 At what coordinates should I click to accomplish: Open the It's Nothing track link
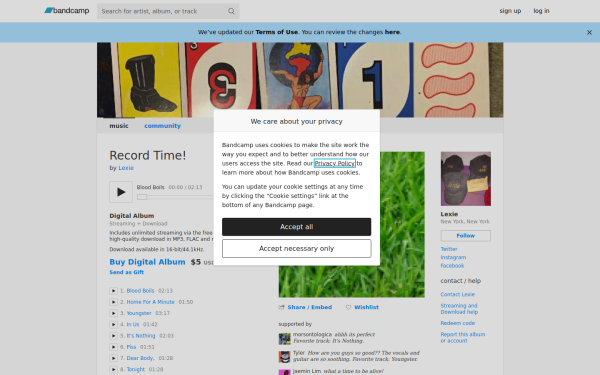(141, 336)
